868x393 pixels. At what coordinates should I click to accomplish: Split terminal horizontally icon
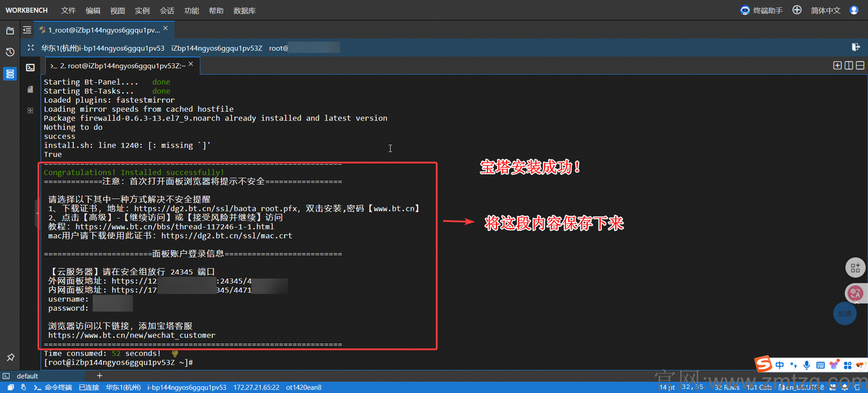pyautogui.click(x=859, y=66)
